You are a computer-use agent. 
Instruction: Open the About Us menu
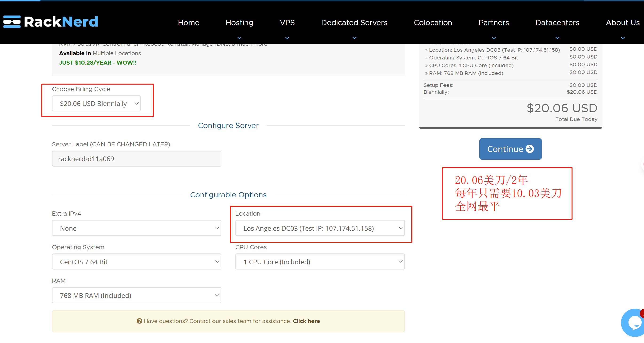coord(623,23)
